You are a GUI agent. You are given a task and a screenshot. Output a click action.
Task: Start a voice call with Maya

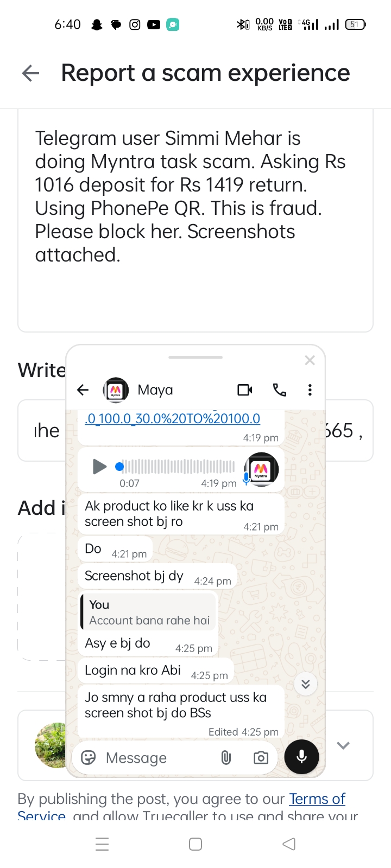(279, 390)
